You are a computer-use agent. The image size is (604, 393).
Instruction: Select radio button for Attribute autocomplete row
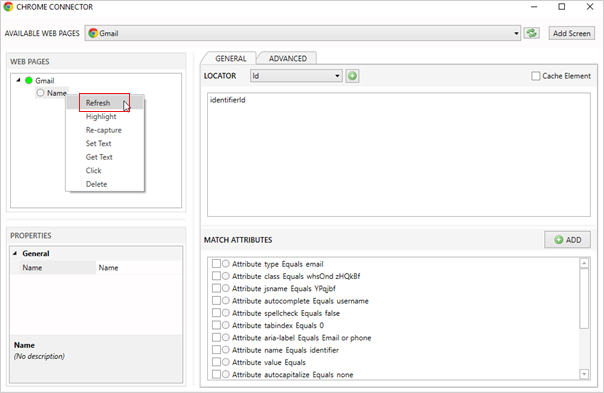click(226, 301)
